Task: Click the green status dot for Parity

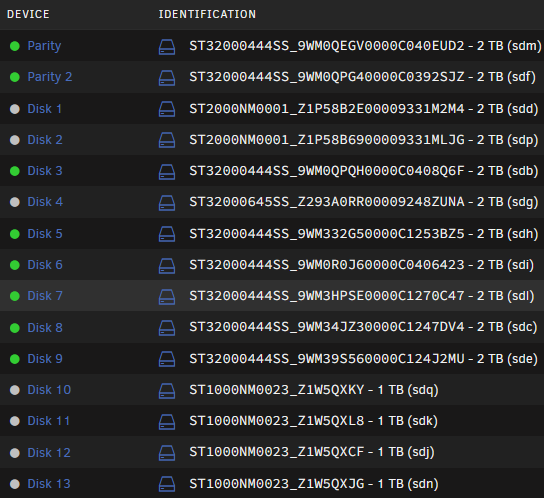Action: (x=15, y=46)
